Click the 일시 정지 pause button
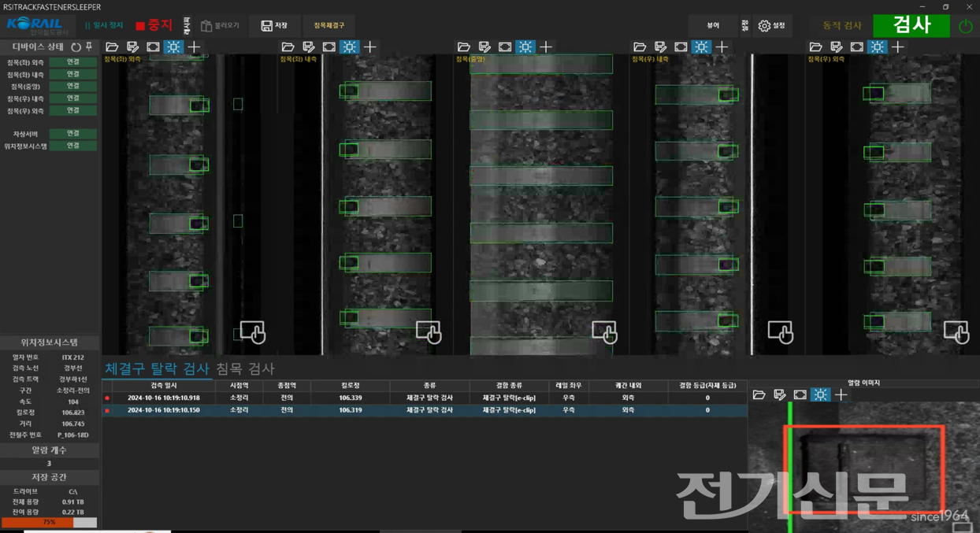 [104, 26]
